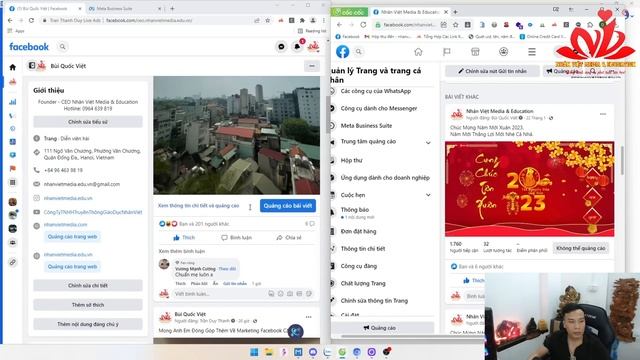This screenshot has height=360, width=640.
Task: Click link icon at bottom of left sidebar
Action: point(13,262)
